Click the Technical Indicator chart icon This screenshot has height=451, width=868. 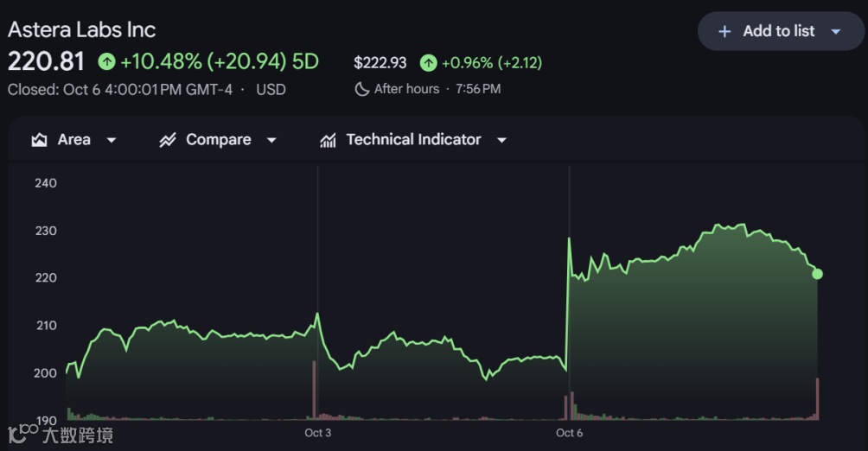click(x=328, y=140)
